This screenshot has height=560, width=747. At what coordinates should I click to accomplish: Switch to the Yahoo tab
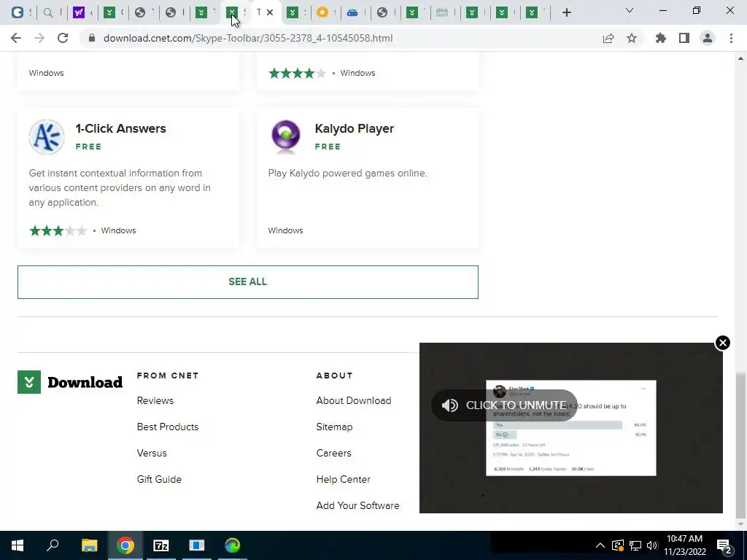point(79,12)
